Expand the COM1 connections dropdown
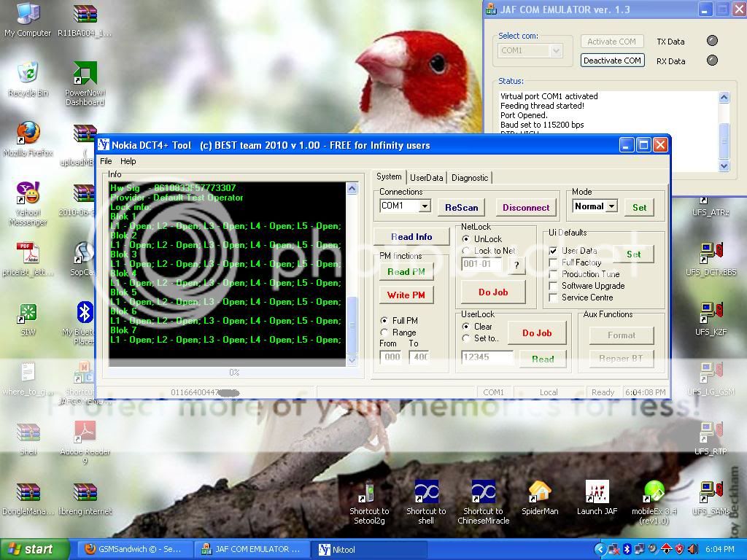The width and height of the screenshot is (747, 560). (424, 206)
